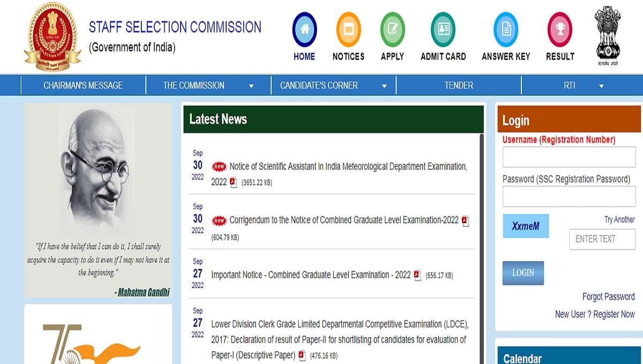This screenshot has width=643, height=364.
Task: Open PDF icon for Scientific Assistant notice
Action: click(x=233, y=183)
